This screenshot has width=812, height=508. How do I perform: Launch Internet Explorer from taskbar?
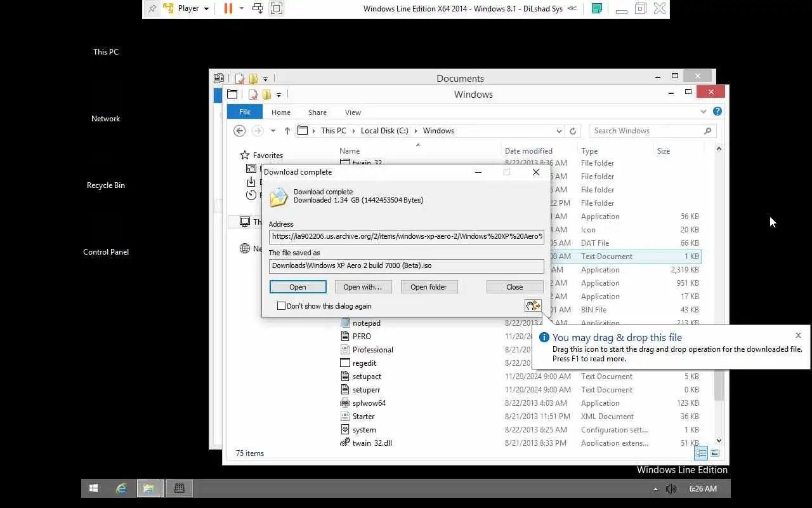[x=121, y=488]
